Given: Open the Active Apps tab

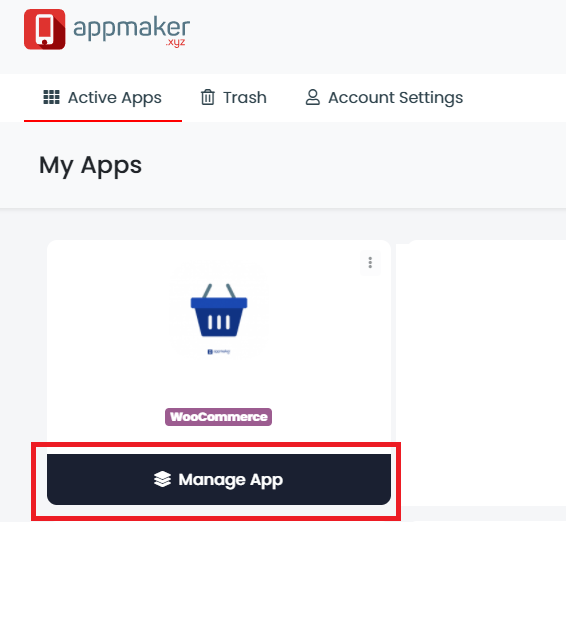Looking at the screenshot, I should click(x=103, y=98).
